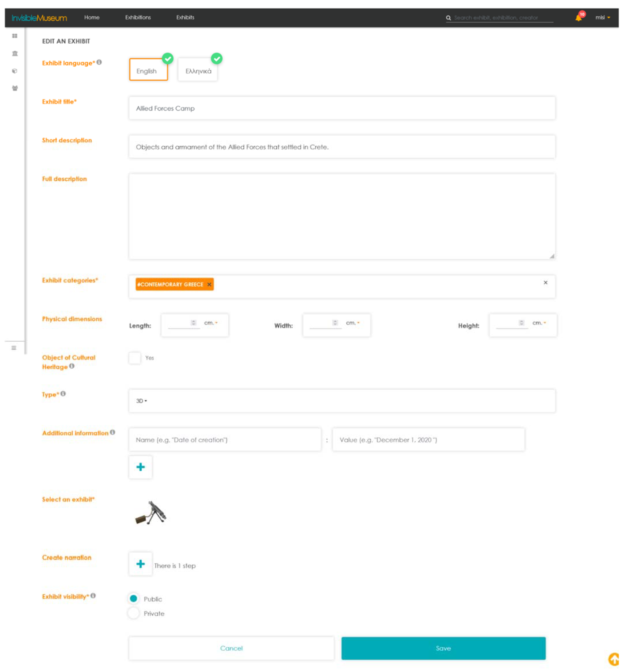Screen dimensions: 625x672
Task: Check the Object of Cultural Heritage Yes box
Action: tap(135, 358)
